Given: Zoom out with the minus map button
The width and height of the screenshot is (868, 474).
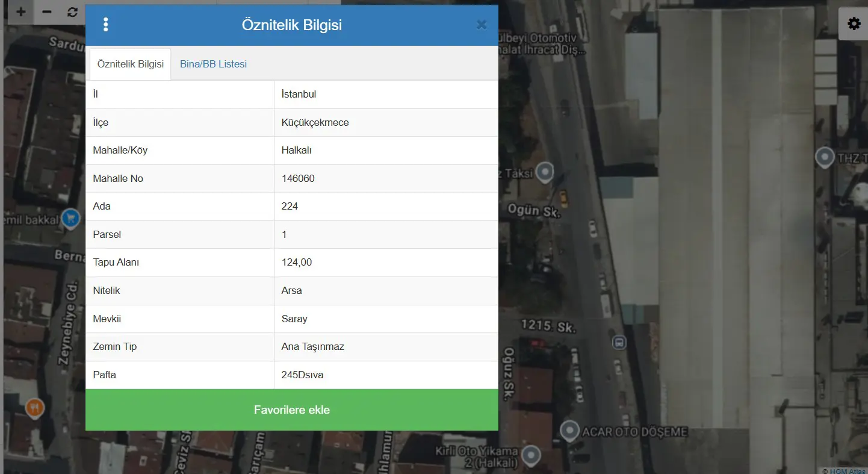Looking at the screenshot, I should (x=47, y=11).
